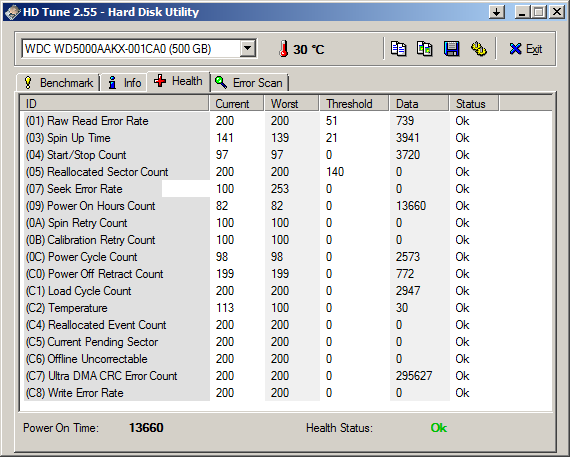Click the HD Tune title bar icon
Image resolution: width=570 pixels, height=457 pixels.
(x=12, y=12)
